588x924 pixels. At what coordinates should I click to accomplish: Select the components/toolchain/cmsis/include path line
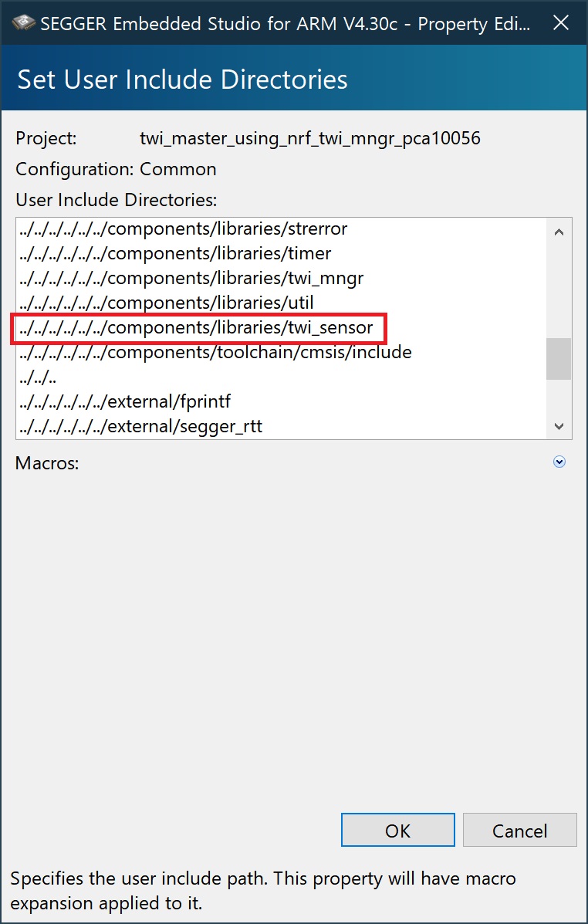(215, 353)
